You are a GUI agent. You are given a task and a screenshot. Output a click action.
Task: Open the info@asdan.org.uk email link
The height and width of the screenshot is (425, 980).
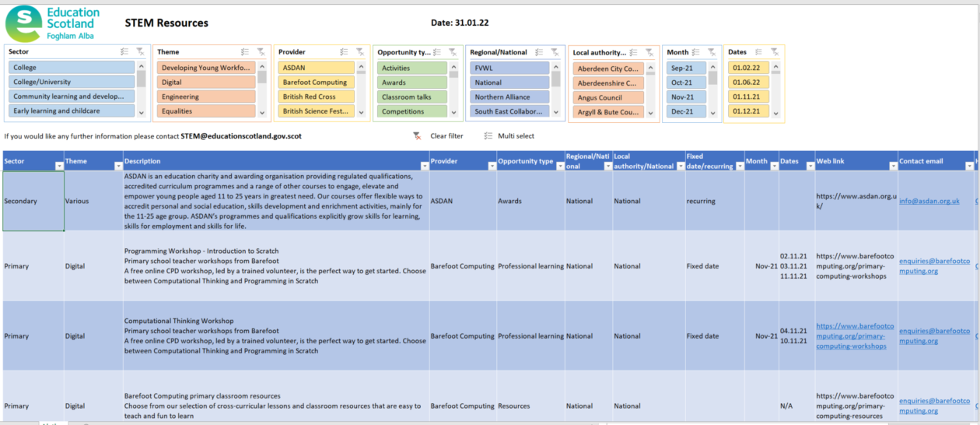point(929,201)
